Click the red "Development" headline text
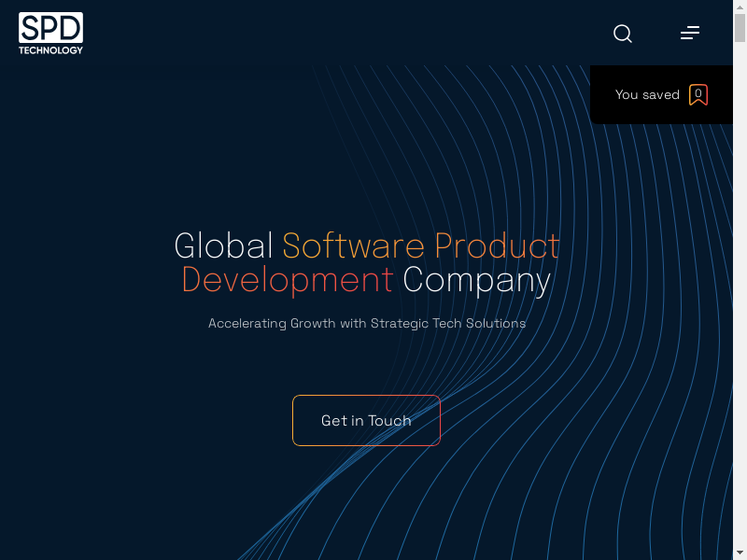Image resolution: width=747 pixels, height=560 pixels. point(287,280)
